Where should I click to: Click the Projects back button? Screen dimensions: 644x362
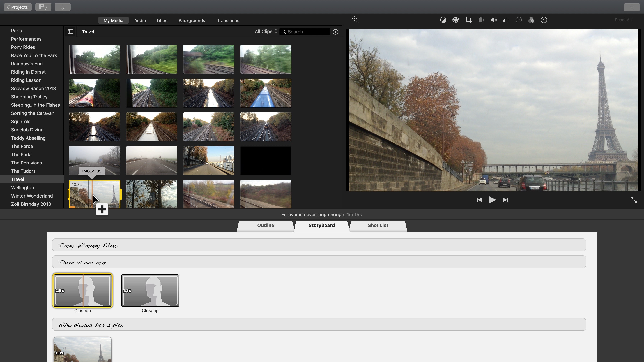click(x=18, y=7)
